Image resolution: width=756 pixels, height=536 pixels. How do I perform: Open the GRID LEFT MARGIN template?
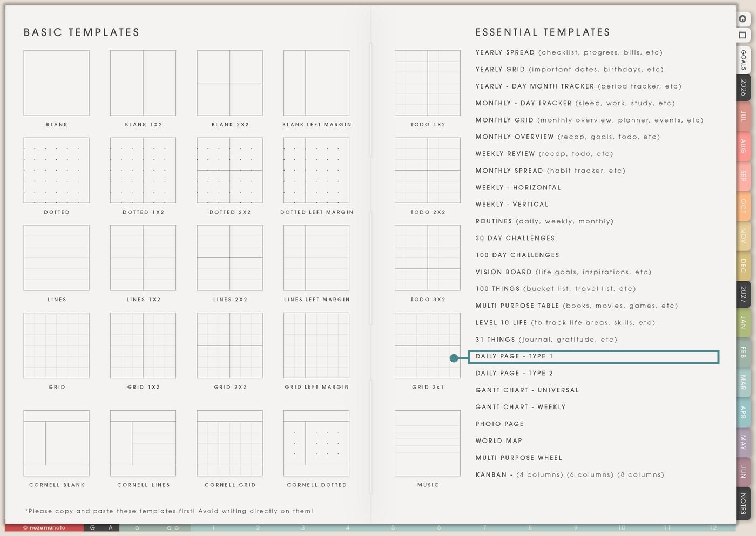[x=316, y=345]
